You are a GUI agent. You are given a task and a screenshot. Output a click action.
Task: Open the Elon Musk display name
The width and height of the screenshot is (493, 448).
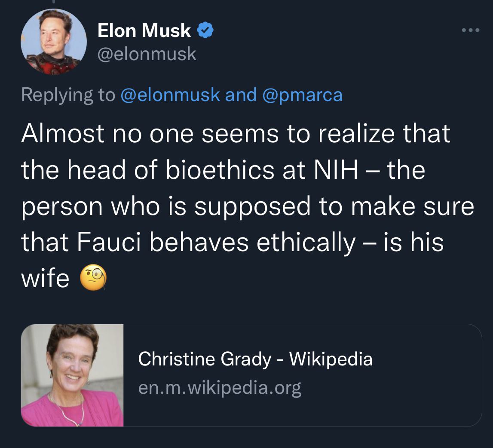point(144,31)
